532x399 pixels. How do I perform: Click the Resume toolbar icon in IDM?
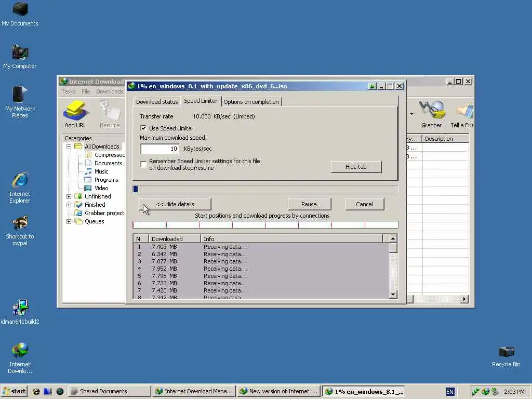click(110, 114)
